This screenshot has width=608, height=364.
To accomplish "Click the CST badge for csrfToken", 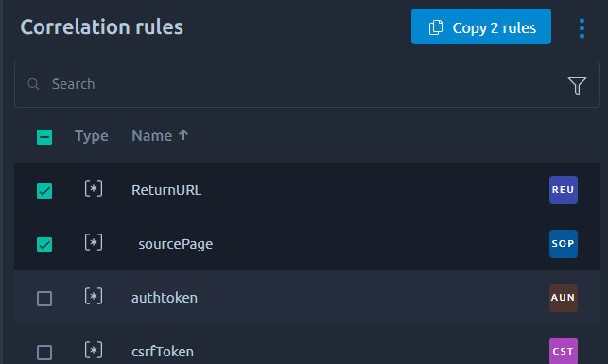I will tap(563, 351).
